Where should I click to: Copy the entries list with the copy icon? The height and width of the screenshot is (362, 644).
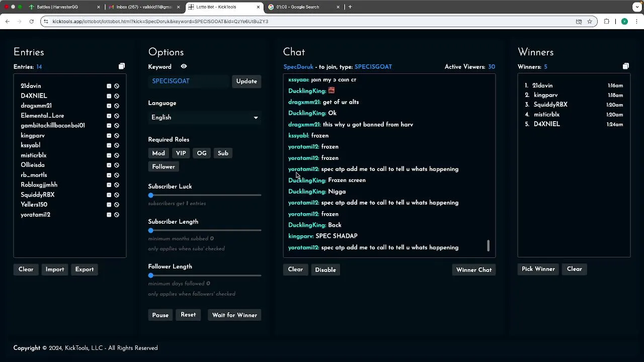coord(122,66)
